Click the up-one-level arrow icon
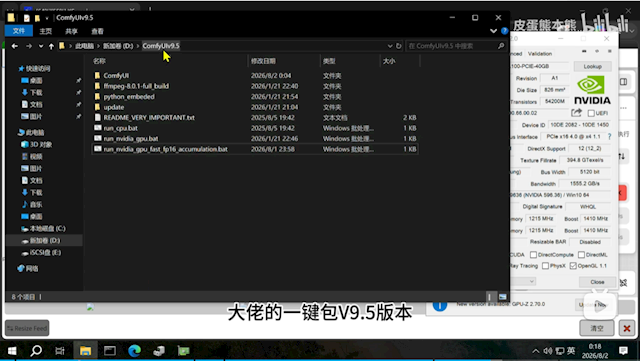This screenshot has width=640, height=361. point(51,46)
